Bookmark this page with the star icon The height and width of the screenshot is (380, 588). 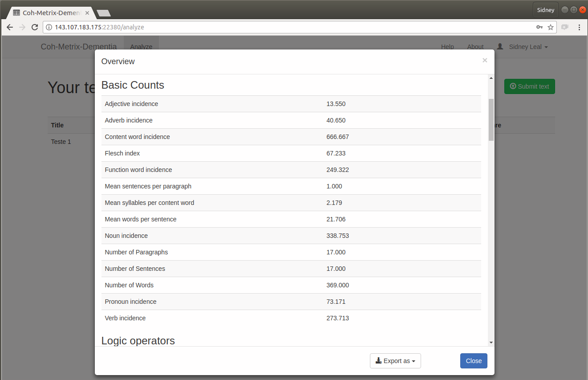point(551,27)
